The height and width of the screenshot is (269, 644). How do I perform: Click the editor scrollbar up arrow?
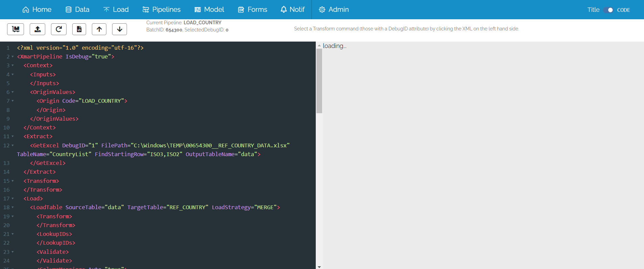[319, 45]
